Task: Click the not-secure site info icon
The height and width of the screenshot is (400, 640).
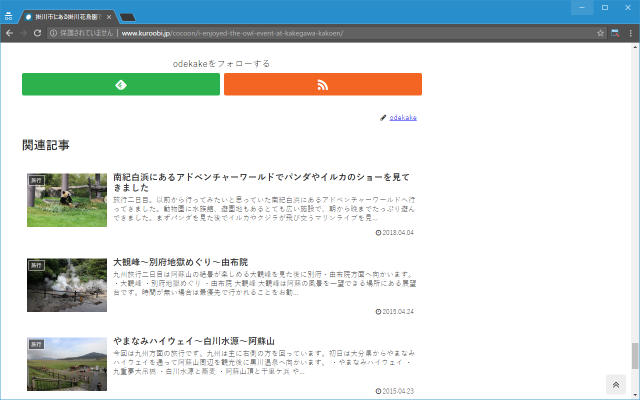Action: coord(52,33)
